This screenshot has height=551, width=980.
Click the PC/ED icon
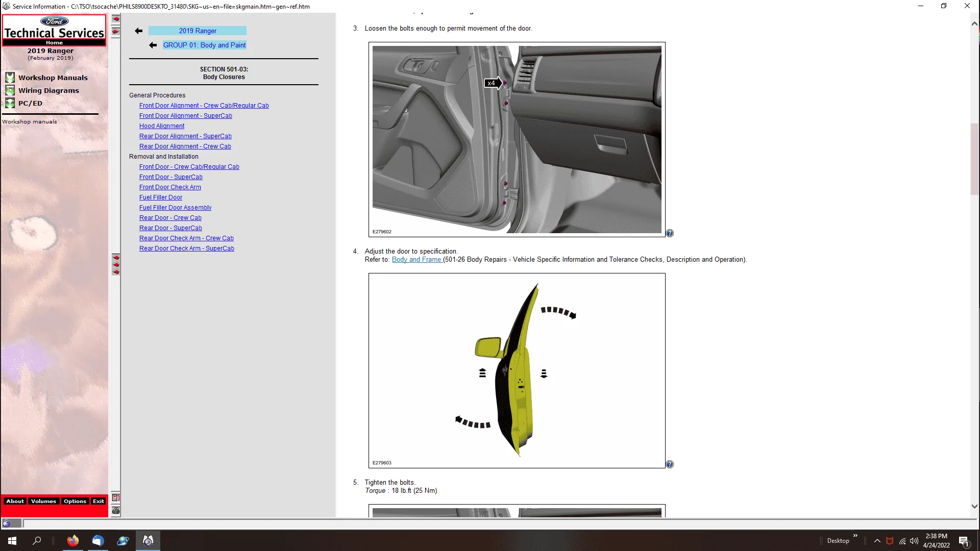[10, 103]
